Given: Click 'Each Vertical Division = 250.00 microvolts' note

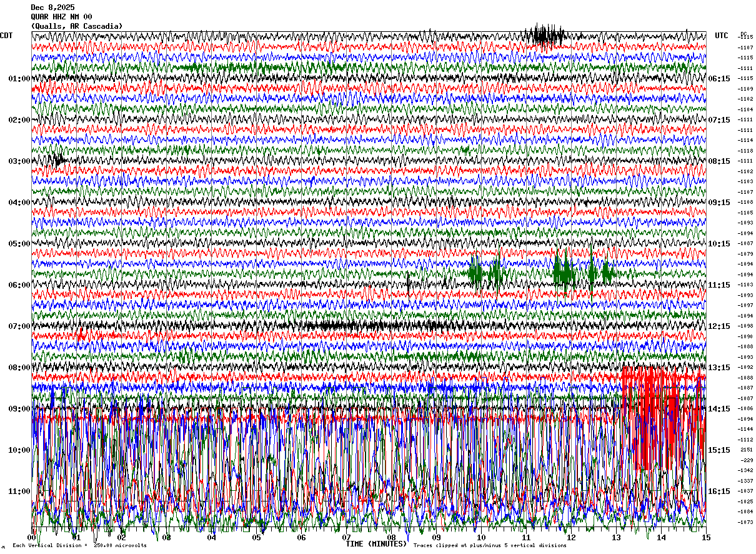Looking at the screenshot, I should point(79,546).
